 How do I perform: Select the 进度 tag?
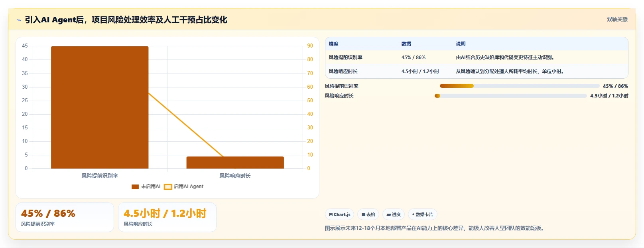pyautogui.click(x=394, y=214)
